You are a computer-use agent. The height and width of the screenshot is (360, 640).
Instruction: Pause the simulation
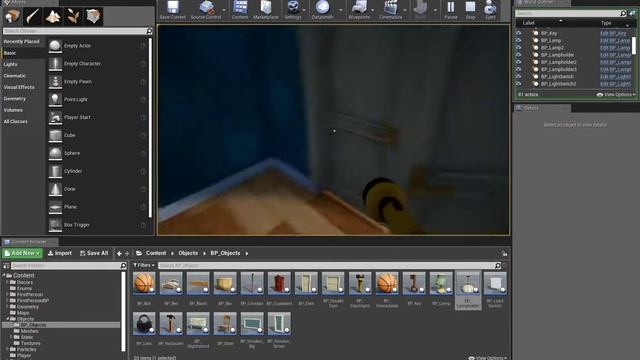pyautogui.click(x=451, y=7)
